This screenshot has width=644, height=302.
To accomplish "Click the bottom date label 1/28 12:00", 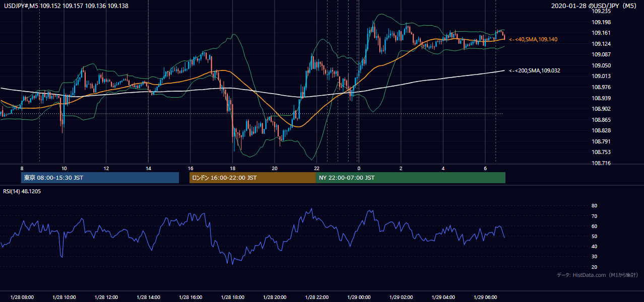I will point(106,297).
